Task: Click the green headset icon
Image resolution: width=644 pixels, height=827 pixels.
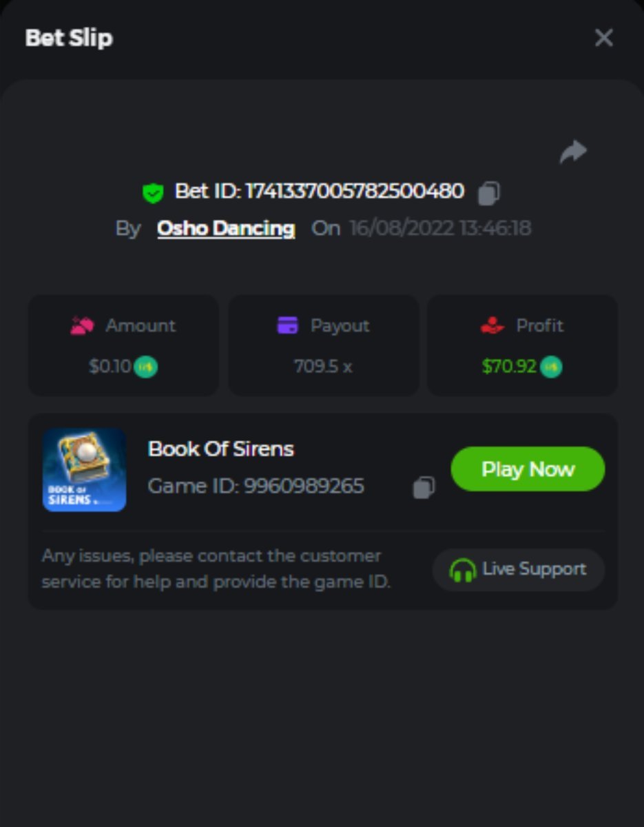Action: 463,570
